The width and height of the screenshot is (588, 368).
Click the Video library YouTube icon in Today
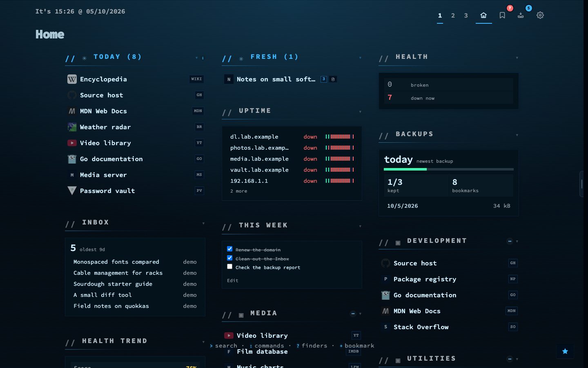click(72, 143)
